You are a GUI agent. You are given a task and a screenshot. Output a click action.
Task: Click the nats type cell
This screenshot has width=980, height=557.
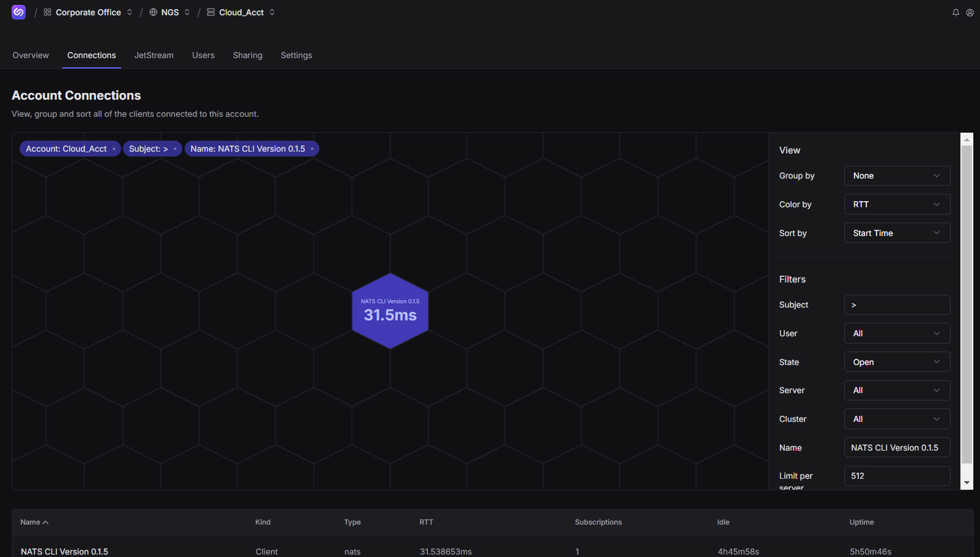pos(352,551)
